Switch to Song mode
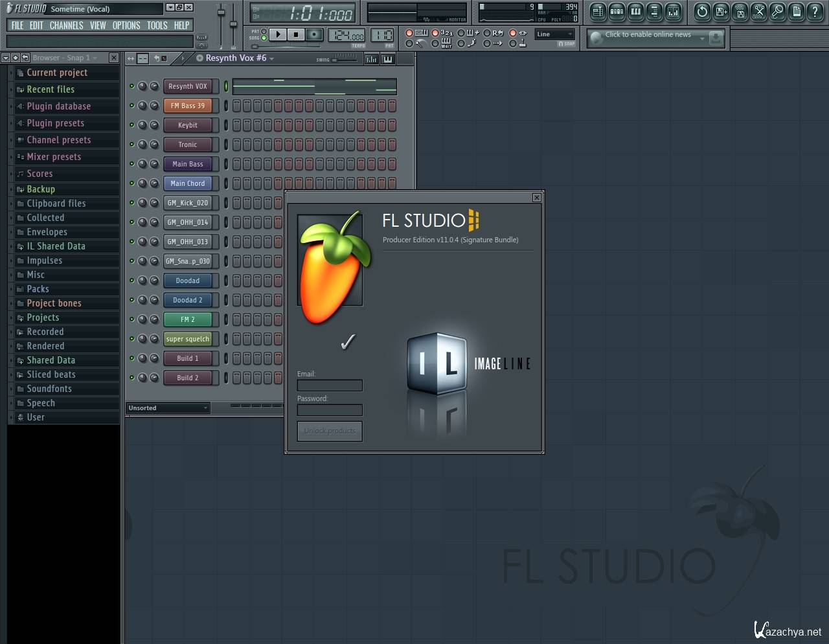This screenshot has height=644, width=829. click(264, 38)
